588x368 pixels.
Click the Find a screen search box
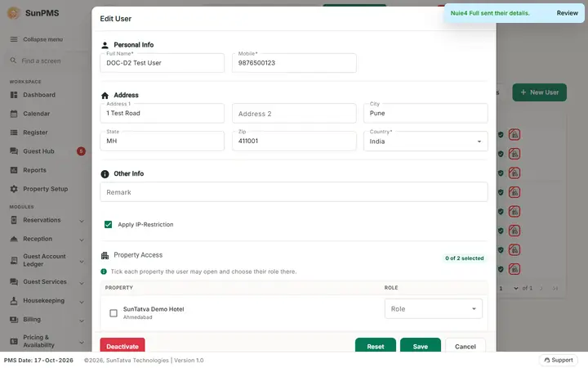[x=47, y=61]
